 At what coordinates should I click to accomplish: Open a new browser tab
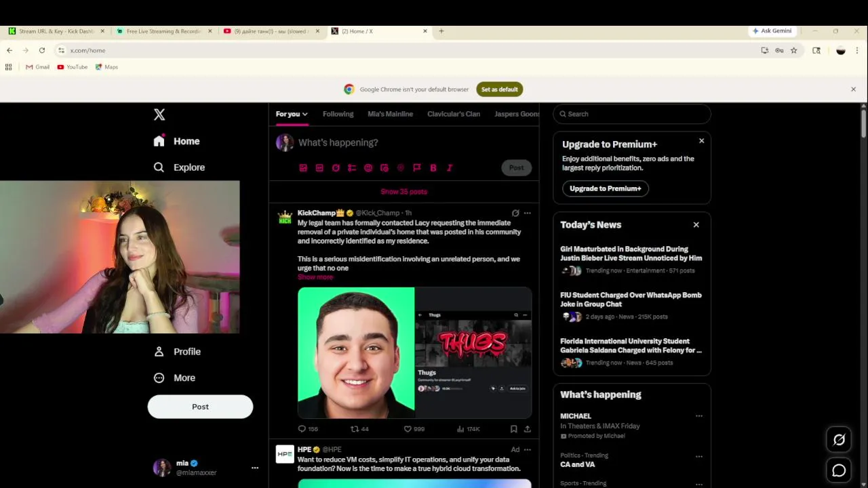coord(441,31)
